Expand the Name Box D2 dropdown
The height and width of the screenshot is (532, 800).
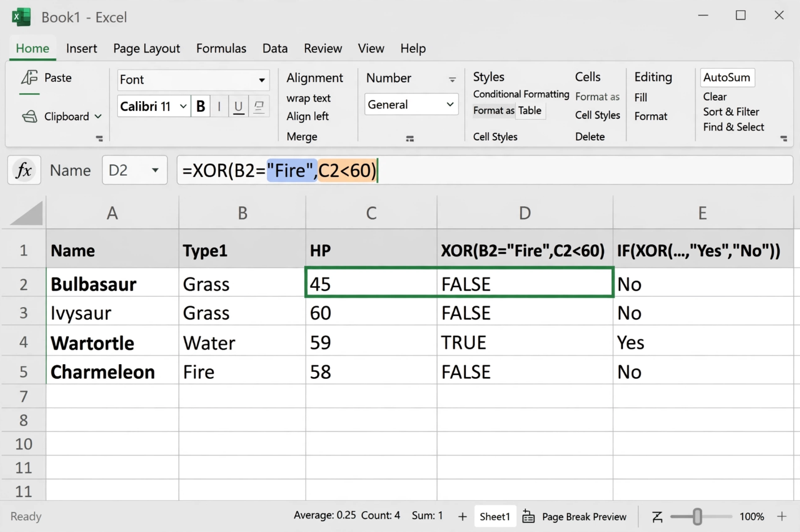155,170
